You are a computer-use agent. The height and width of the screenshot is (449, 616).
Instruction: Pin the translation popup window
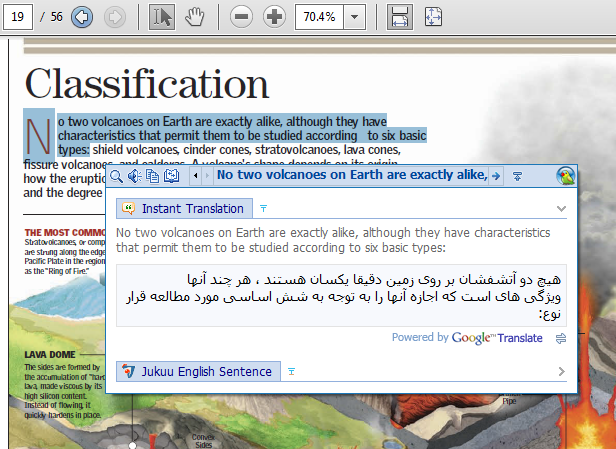click(x=517, y=176)
